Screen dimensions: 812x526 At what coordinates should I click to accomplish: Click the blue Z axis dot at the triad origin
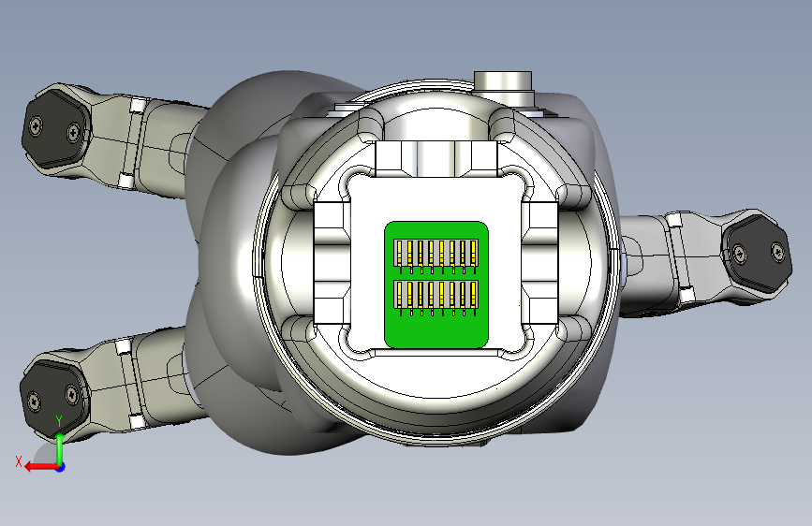pyautogui.click(x=61, y=467)
